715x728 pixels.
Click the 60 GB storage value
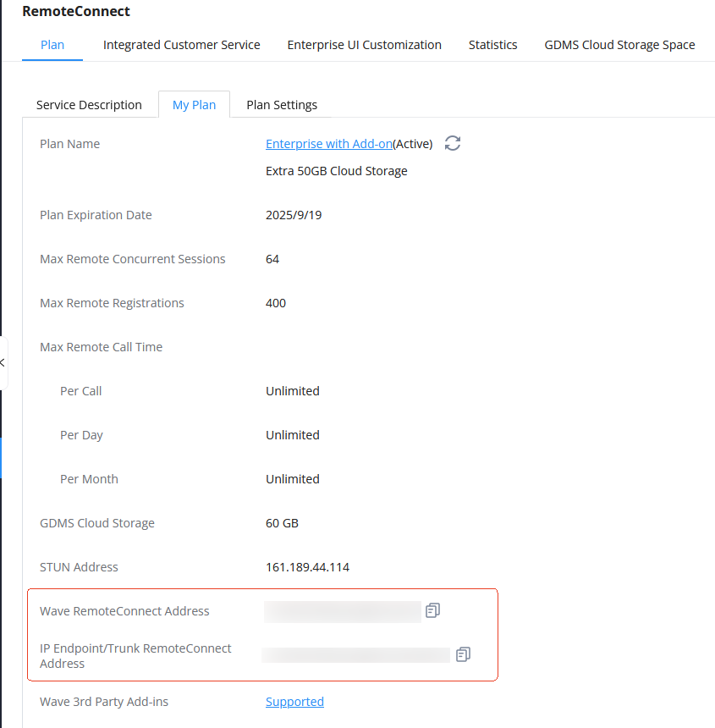point(282,523)
